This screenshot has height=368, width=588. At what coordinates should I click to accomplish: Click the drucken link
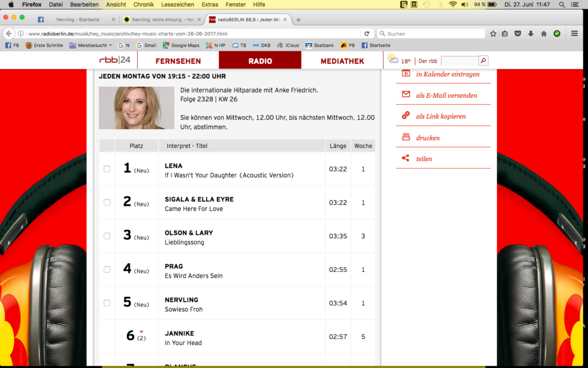(428, 138)
